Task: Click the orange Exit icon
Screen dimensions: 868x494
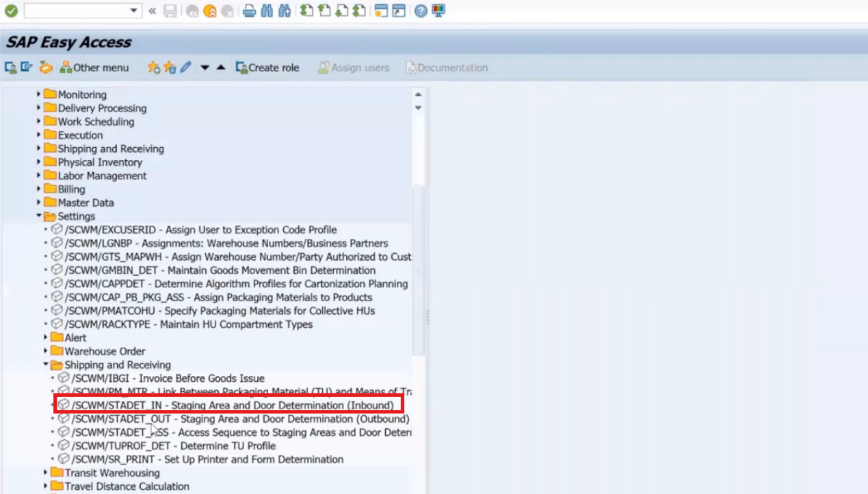Action: coord(210,11)
